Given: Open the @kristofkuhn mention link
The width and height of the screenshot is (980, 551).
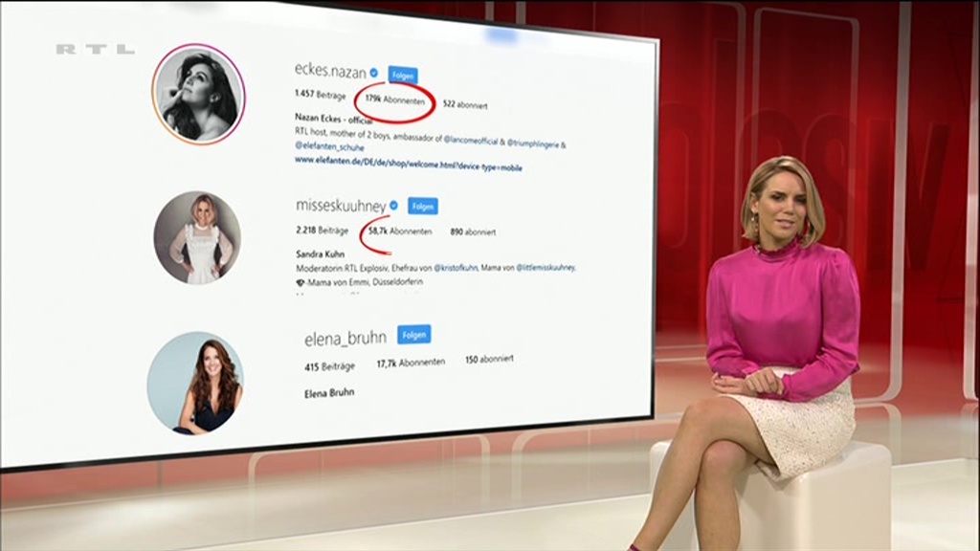Looking at the screenshot, I should tap(456, 268).
